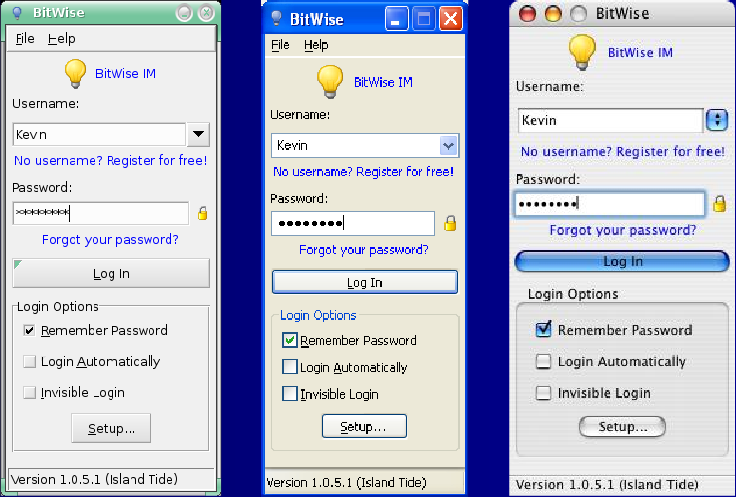The width and height of the screenshot is (736, 497).
Task: Click Forgot your password link in Mac window
Action: tap(622, 230)
